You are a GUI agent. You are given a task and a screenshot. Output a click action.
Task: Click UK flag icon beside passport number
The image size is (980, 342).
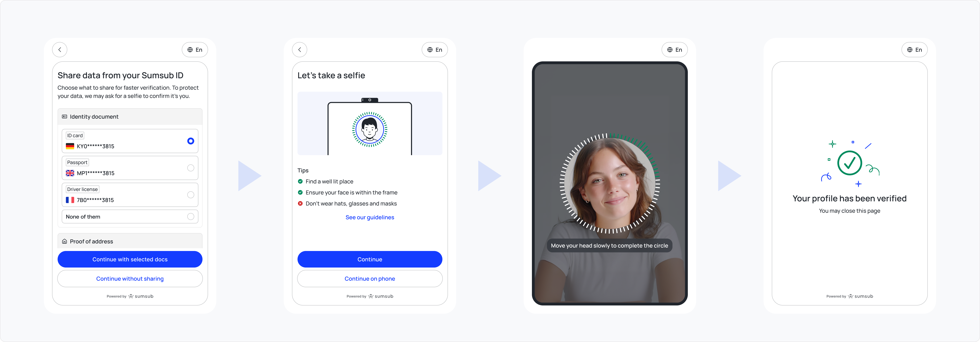[x=70, y=173]
